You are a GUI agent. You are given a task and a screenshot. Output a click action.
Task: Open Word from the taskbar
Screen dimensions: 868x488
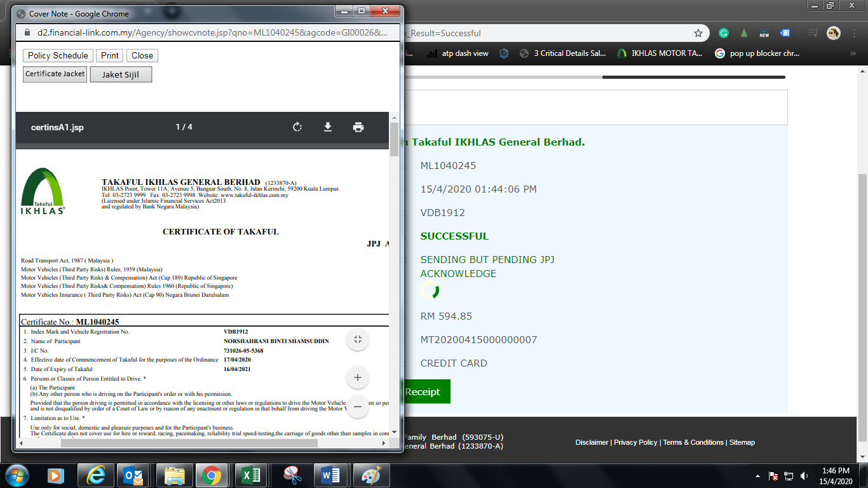tap(330, 475)
